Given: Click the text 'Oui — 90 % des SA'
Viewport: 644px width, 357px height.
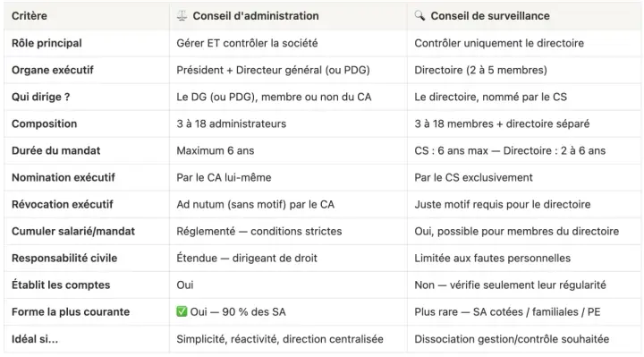Looking at the screenshot, I should point(238,311).
